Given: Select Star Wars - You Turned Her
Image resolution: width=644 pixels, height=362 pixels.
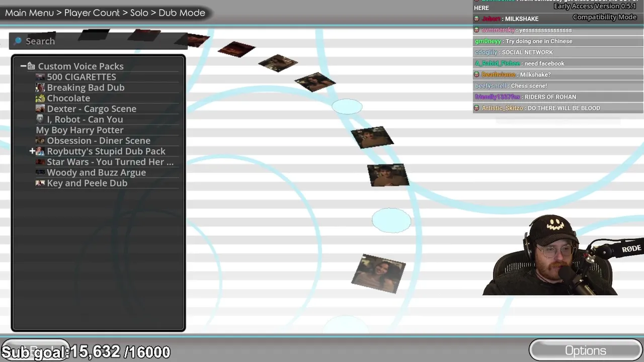Looking at the screenshot, I should (110, 162).
